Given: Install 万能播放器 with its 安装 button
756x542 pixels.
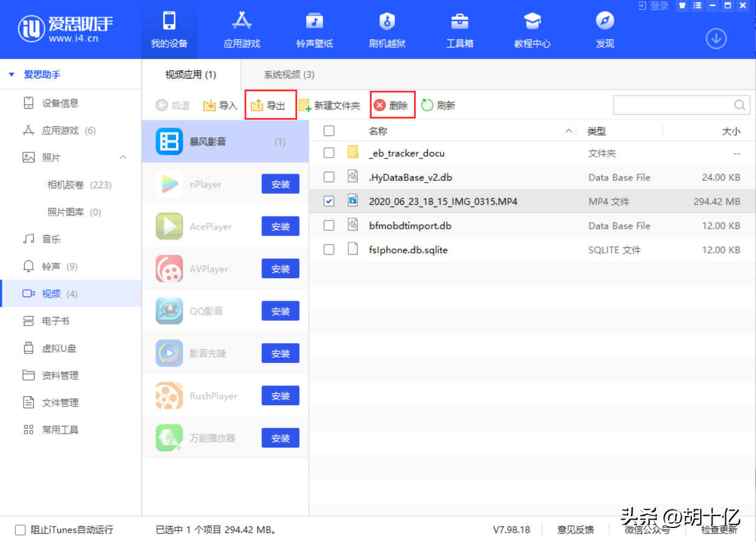Looking at the screenshot, I should [280, 438].
